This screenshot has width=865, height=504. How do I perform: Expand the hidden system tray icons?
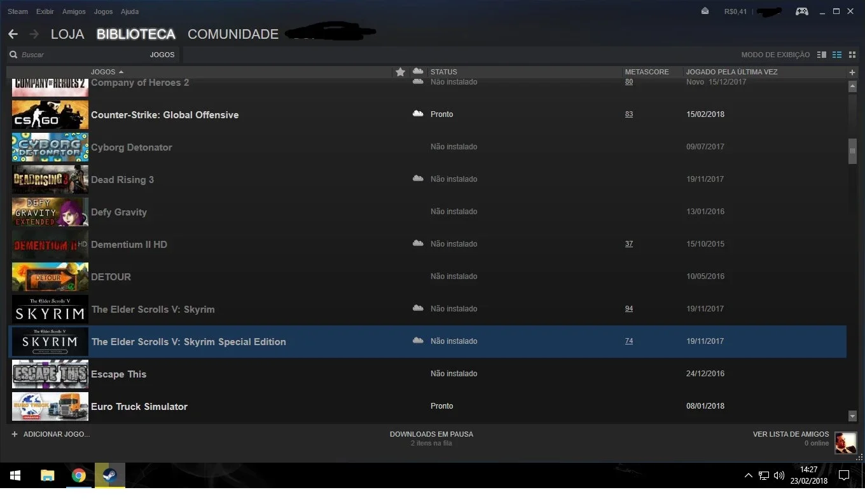click(748, 475)
